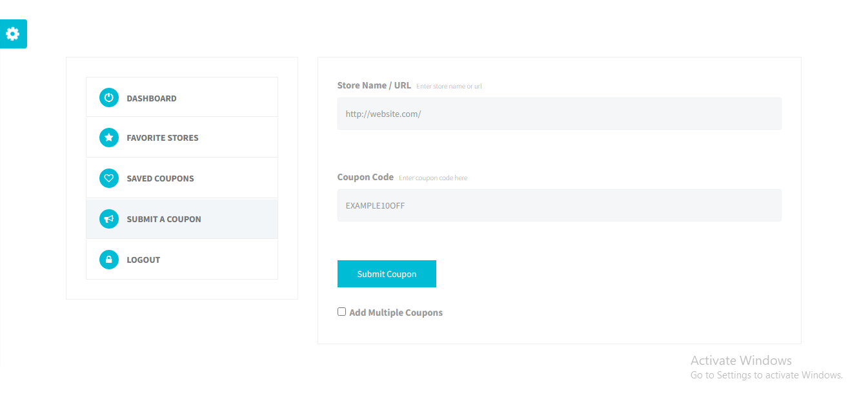
Task: Click the 'Enter store name or url' hint
Action: pos(449,86)
